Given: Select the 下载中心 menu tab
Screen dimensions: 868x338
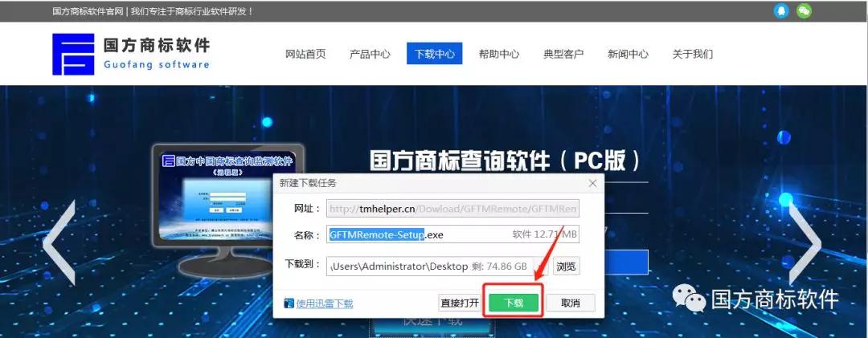Looking at the screenshot, I should [x=435, y=53].
